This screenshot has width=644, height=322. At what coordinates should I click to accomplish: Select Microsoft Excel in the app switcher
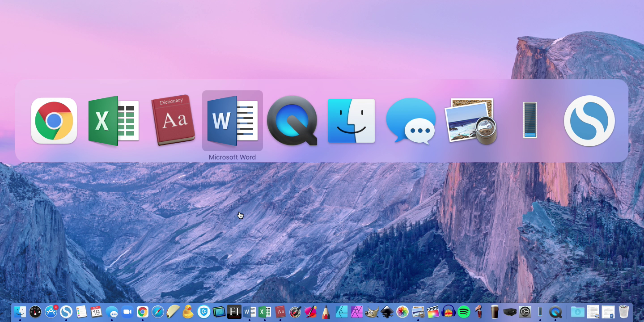tap(114, 121)
